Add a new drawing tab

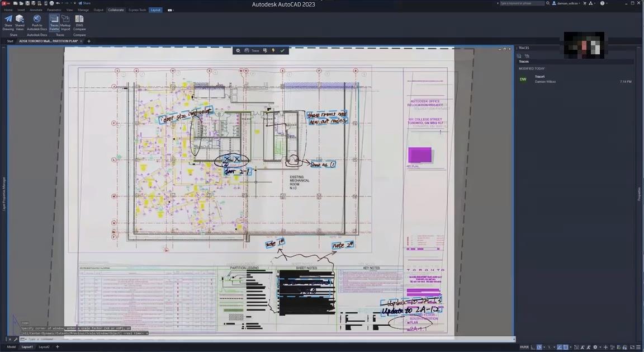[89, 41]
